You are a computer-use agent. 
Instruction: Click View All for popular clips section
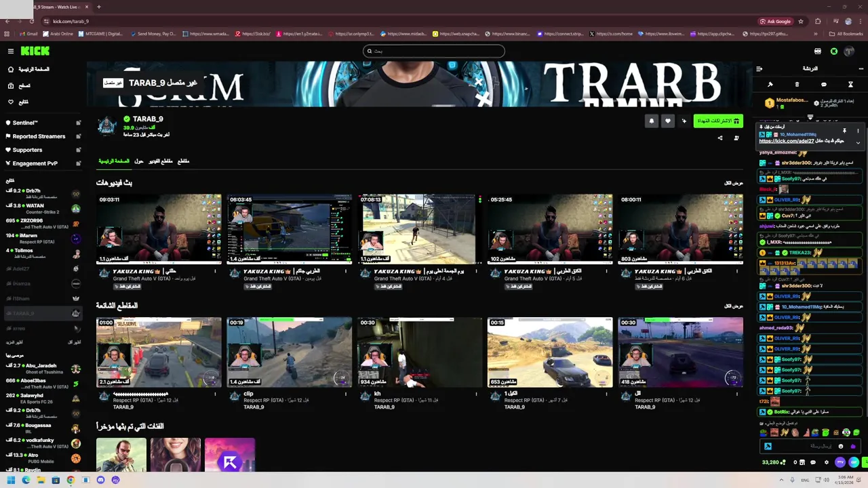[x=734, y=306]
